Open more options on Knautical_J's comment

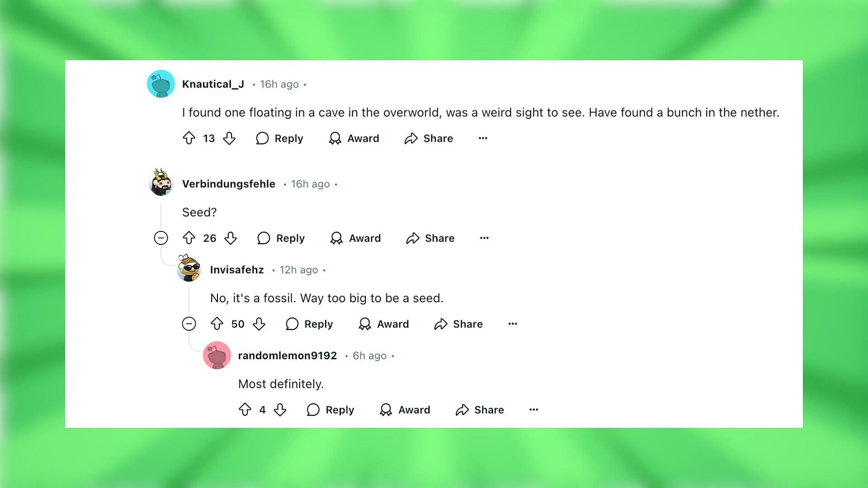click(x=483, y=138)
